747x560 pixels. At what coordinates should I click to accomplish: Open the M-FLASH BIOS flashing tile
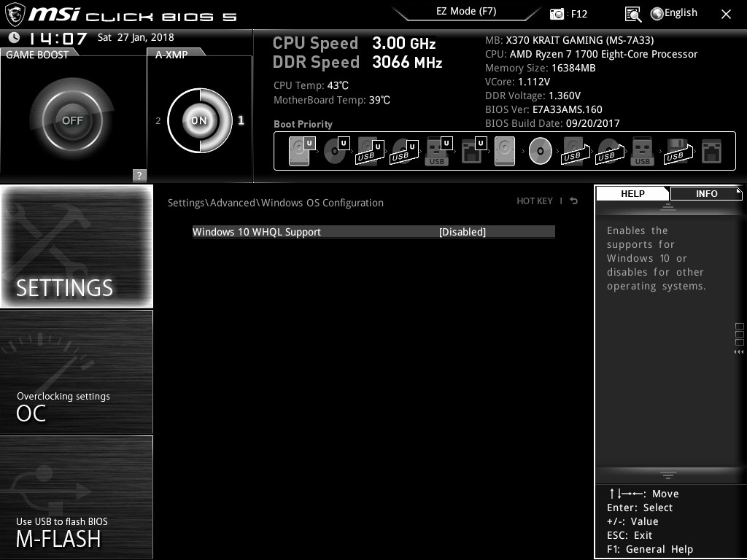point(77,497)
